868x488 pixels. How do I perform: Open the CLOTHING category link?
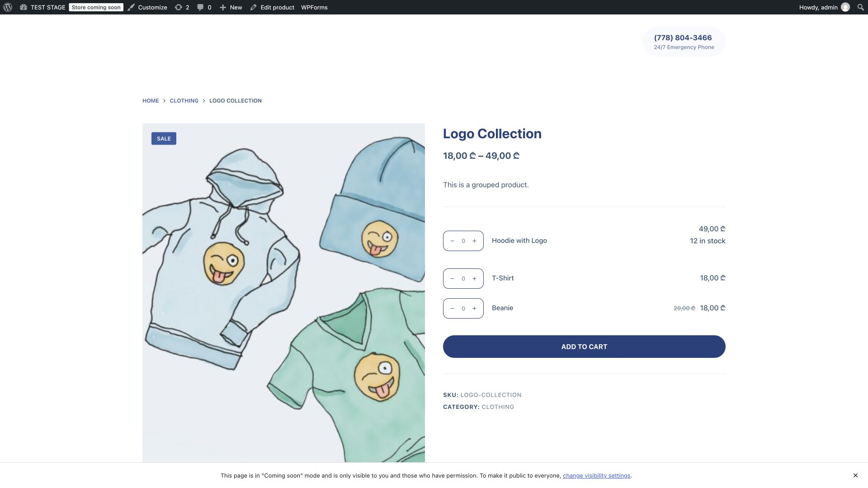pos(498,407)
